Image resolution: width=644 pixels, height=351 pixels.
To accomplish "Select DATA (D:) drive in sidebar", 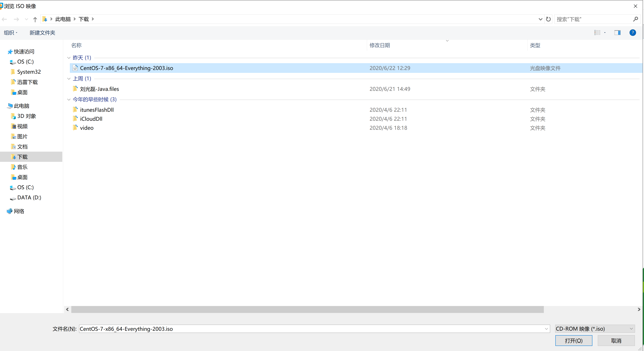I will click(x=29, y=197).
